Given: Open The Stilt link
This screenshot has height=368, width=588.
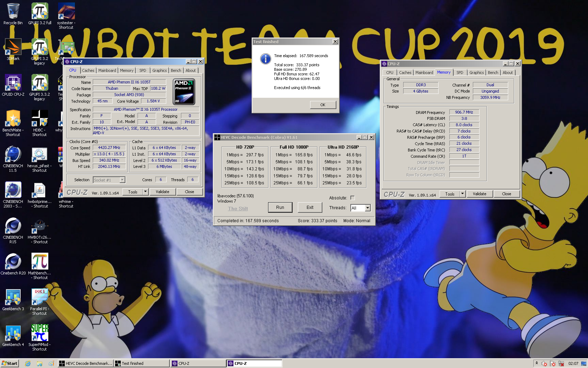Looking at the screenshot, I should [238, 209].
